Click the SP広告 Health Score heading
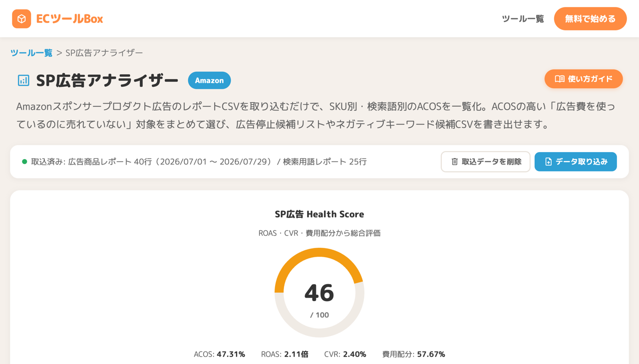This screenshot has width=639, height=364. click(x=319, y=214)
